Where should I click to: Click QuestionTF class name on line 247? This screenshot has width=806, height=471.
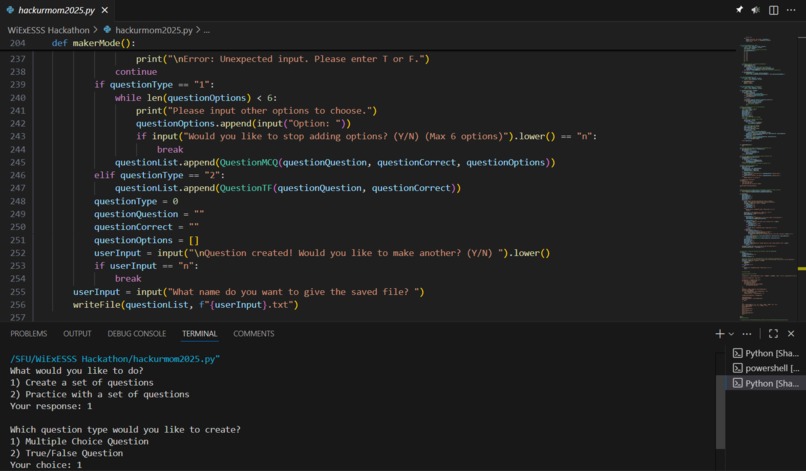246,188
